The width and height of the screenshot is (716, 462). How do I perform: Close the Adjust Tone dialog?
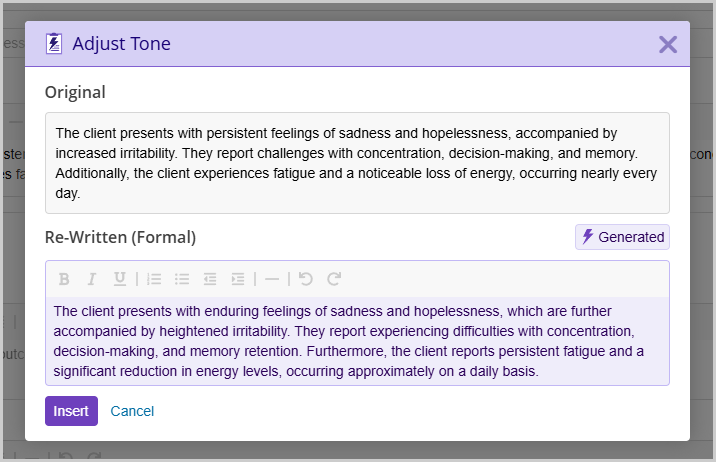coord(668,44)
